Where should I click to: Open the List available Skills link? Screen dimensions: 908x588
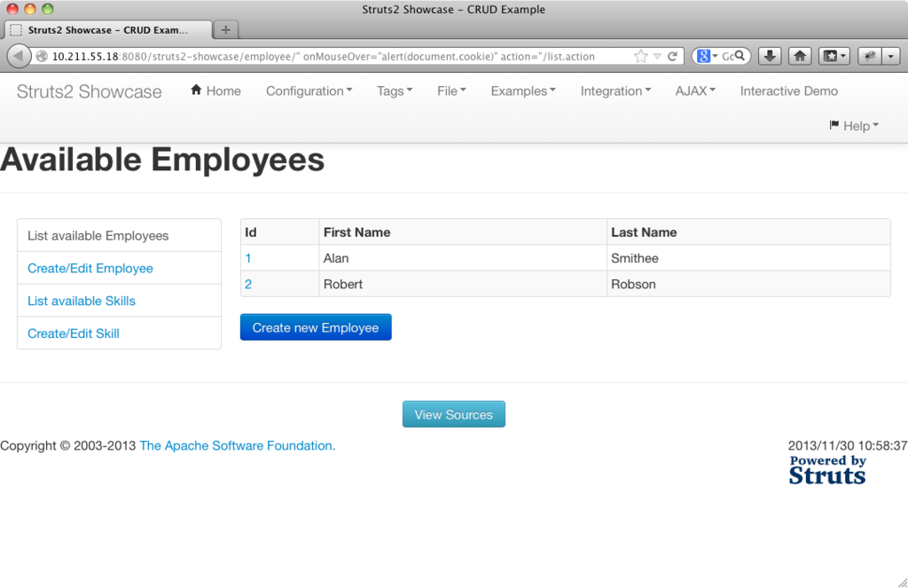pyautogui.click(x=82, y=301)
